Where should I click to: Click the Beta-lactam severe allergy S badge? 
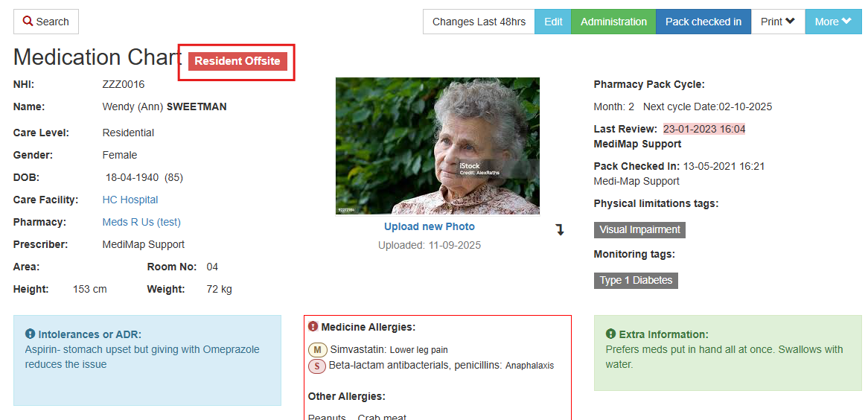coord(317,366)
